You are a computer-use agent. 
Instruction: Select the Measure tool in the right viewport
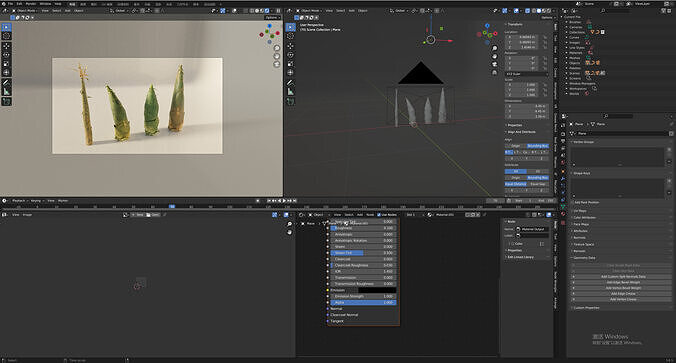(291, 91)
